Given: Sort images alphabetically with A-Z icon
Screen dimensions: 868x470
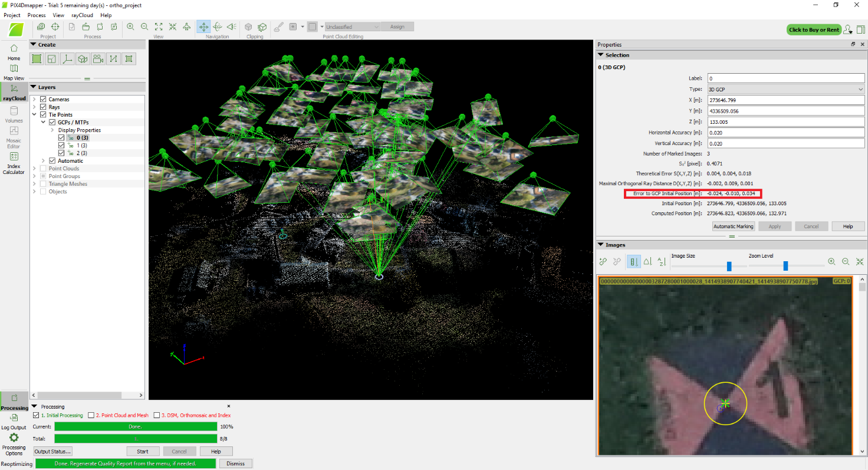Looking at the screenshot, I should (x=662, y=261).
